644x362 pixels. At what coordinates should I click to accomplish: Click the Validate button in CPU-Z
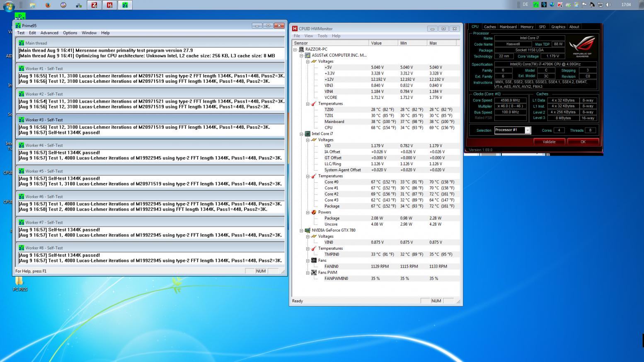pyautogui.click(x=549, y=142)
